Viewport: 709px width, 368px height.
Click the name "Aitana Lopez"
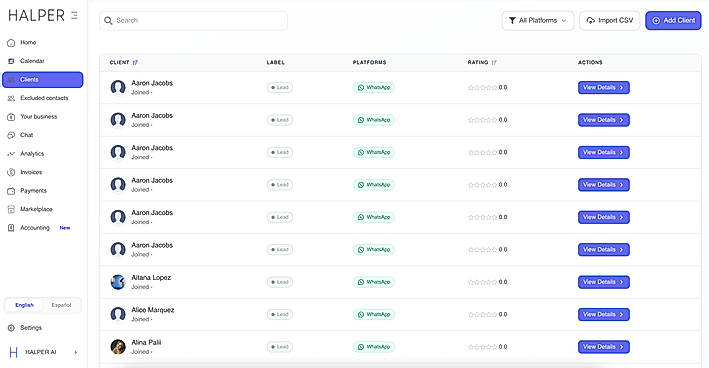point(151,278)
